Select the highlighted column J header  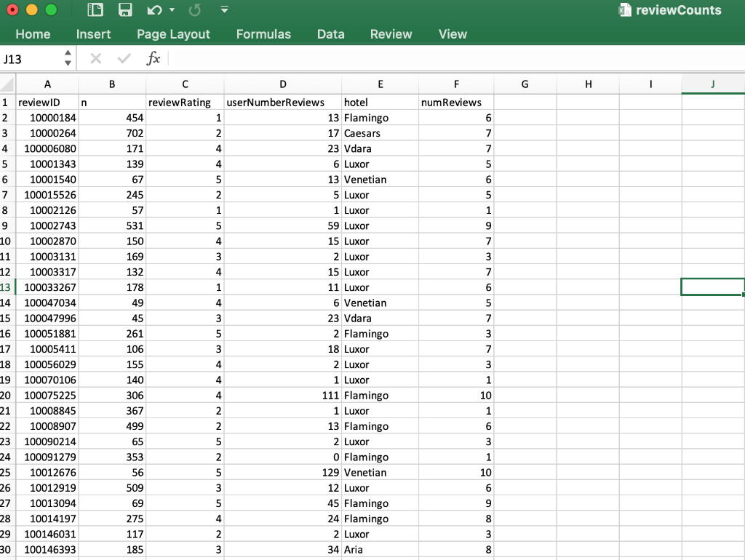click(x=713, y=84)
